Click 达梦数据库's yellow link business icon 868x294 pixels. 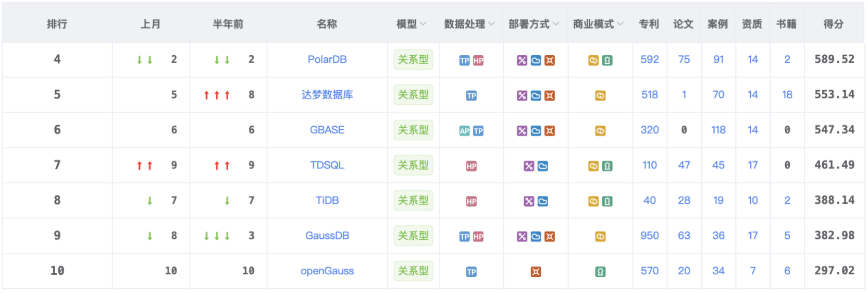[x=600, y=95]
